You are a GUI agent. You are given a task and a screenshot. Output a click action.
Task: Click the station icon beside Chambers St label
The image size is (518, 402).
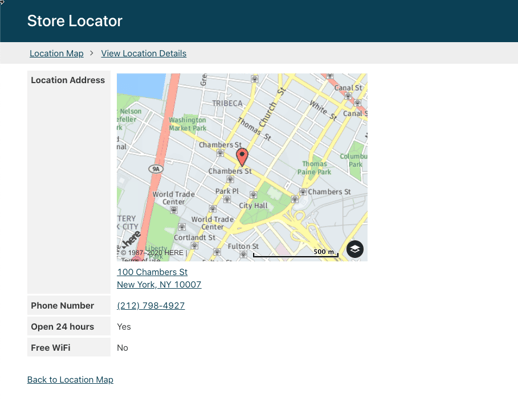(x=303, y=192)
